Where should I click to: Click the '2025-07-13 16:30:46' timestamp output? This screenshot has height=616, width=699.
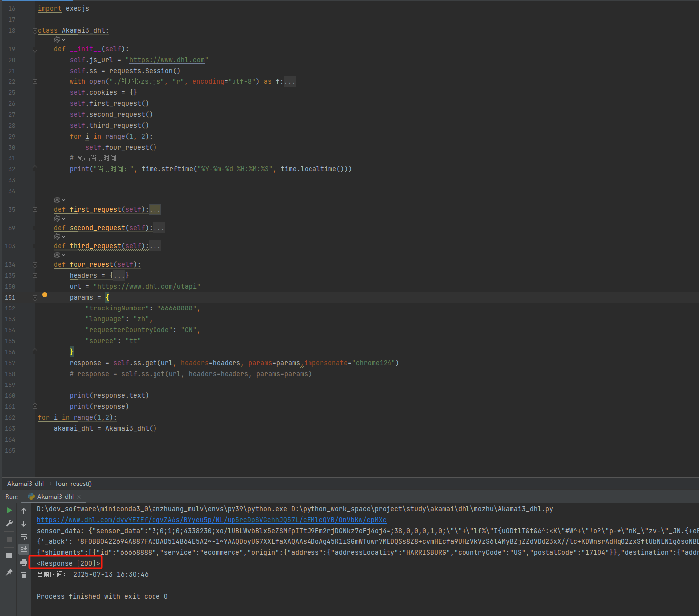coord(111,575)
